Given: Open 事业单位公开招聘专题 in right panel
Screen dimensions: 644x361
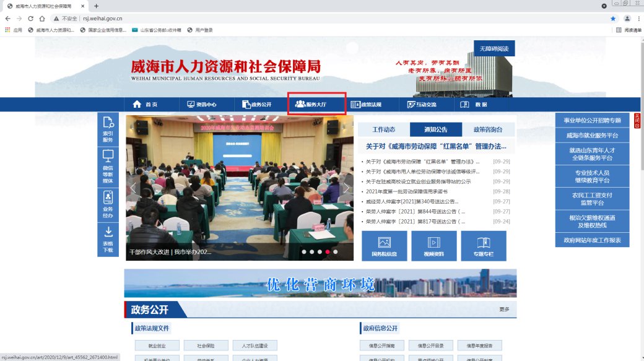Looking at the screenshot, I should [592, 120].
